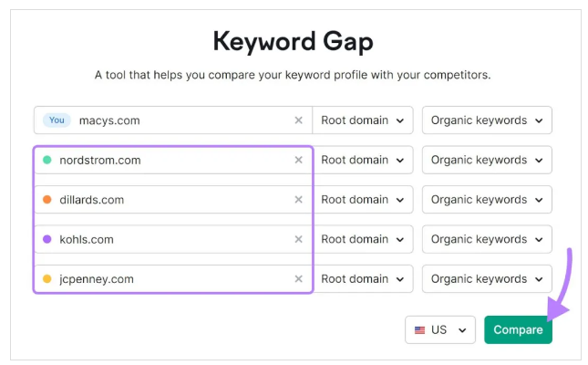Image resolution: width=588 pixels, height=365 pixels.
Task: Click the 'You' badge on macys.com
Action: coord(57,120)
